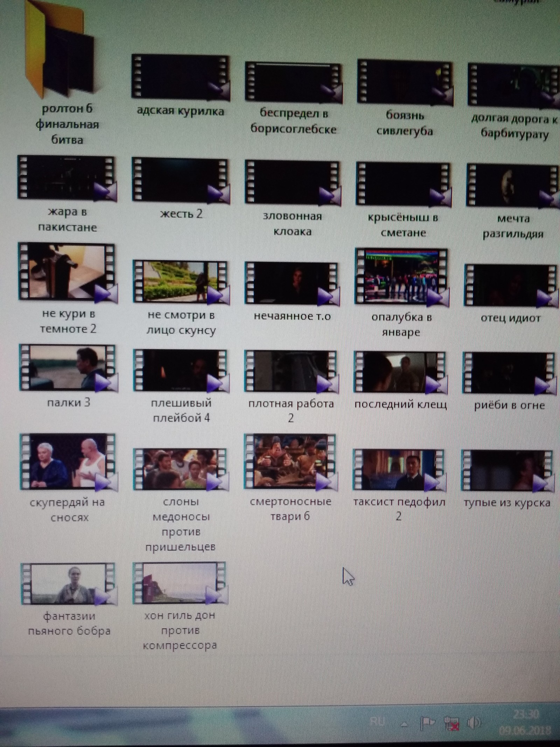Viewport: 560px width, 747px height.
Task: Select video icon «плотная работа 2»
Action: point(292,372)
